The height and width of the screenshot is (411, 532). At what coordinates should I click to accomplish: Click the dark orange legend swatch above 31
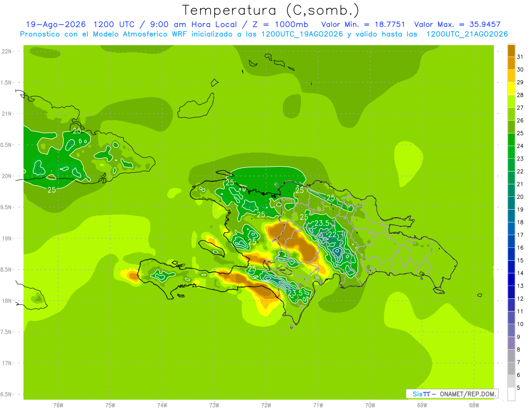511,51
